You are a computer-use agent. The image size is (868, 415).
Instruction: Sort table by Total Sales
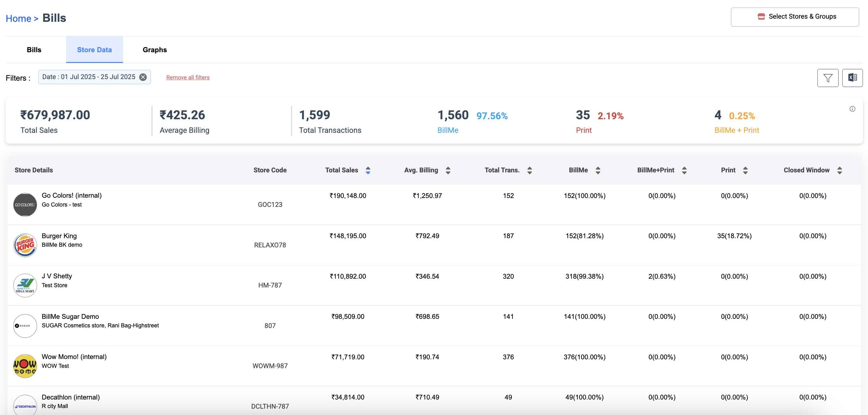point(368,170)
